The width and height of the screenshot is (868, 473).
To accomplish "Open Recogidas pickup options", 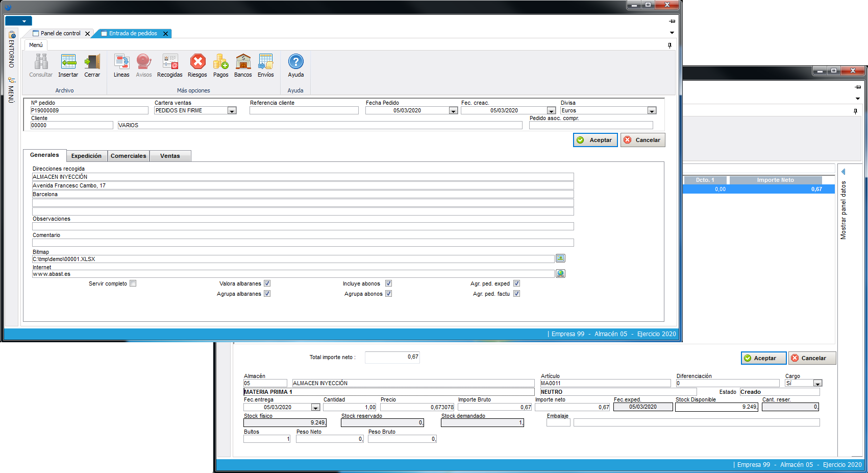I will (x=170, y=62).
